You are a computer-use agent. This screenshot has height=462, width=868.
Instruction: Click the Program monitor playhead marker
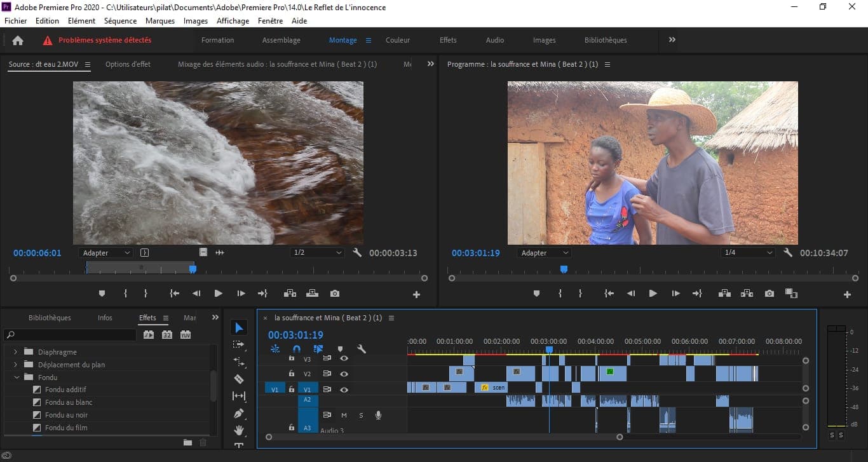(x=564, y=269)
